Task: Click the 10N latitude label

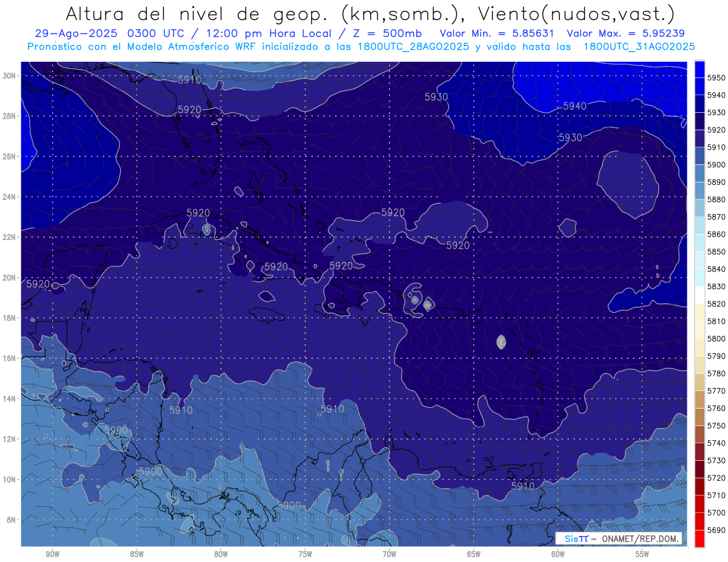Action: pyautogui.click(x=8, y=479)
